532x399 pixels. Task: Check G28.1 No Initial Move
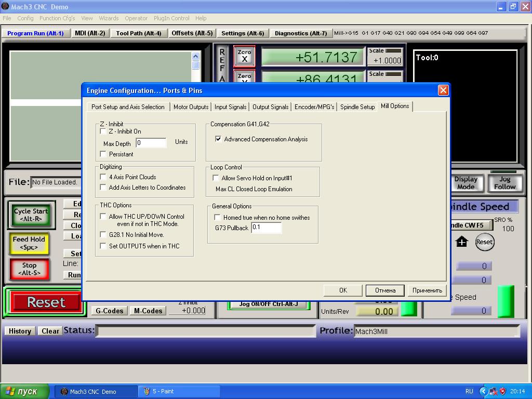tap(103, 234)
